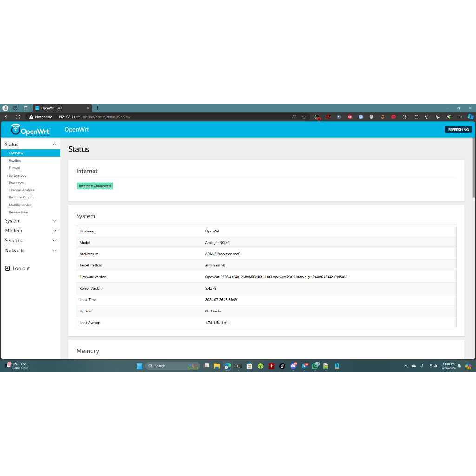Image resolution: width=476 pixels, height=476 pixels.
Task: Open Microsoft Store from the taskbar
Action: (250, 366)
